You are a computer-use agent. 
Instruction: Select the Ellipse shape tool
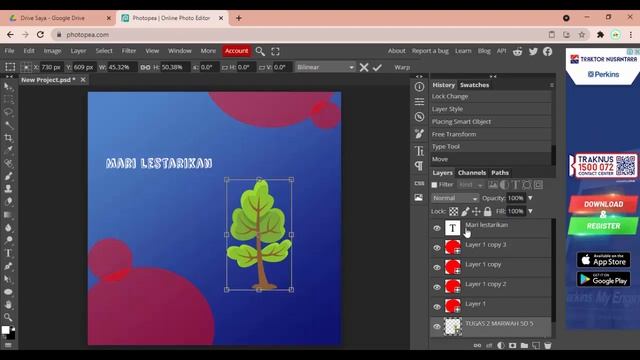coord(8,292)
